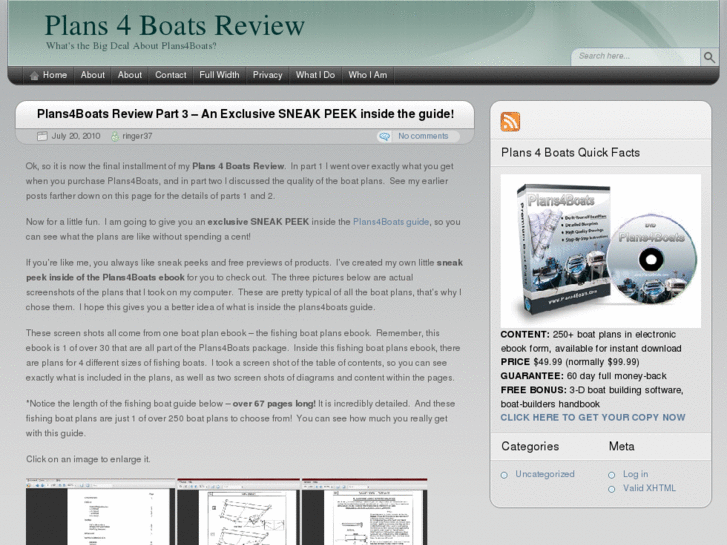Click the comment bubble icon

[384, 136]
